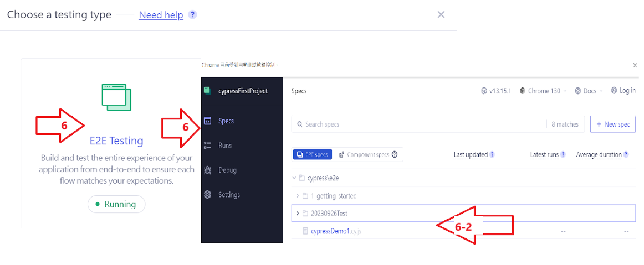Collapse the cypress\e2e folder chevron
Viewport: 644px width, 265px height.
[294, 178]
